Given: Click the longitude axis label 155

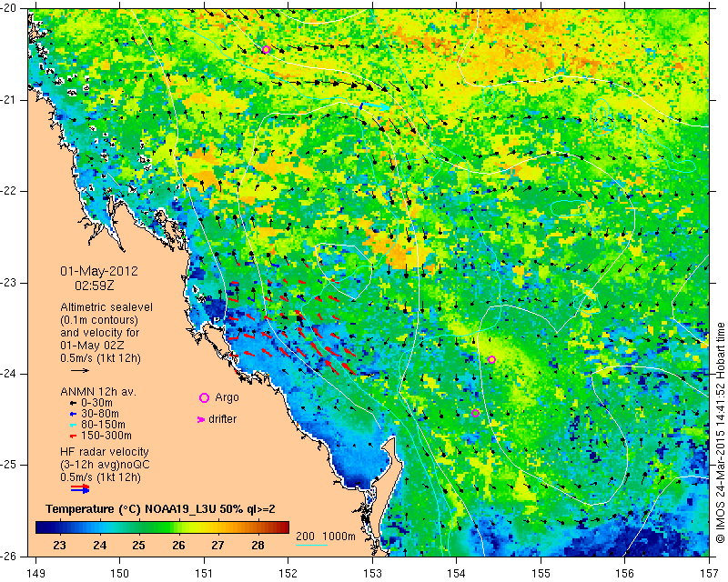Looking at the screenshot, I should click(x=541, y=574).
